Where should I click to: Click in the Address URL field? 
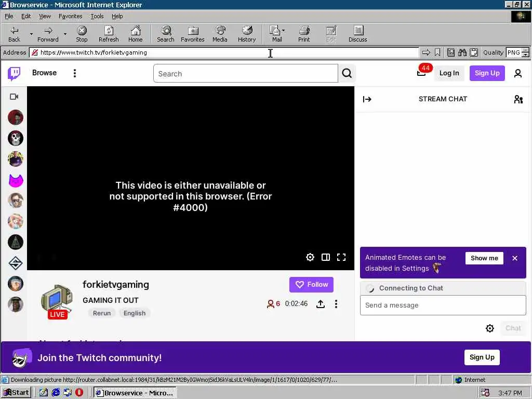pos(224,52)
